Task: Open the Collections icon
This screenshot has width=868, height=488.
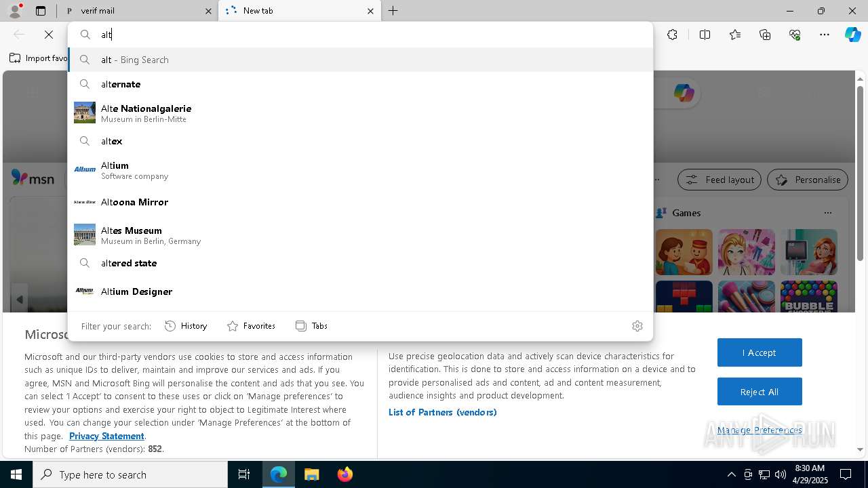Action: tap(765, 35)
